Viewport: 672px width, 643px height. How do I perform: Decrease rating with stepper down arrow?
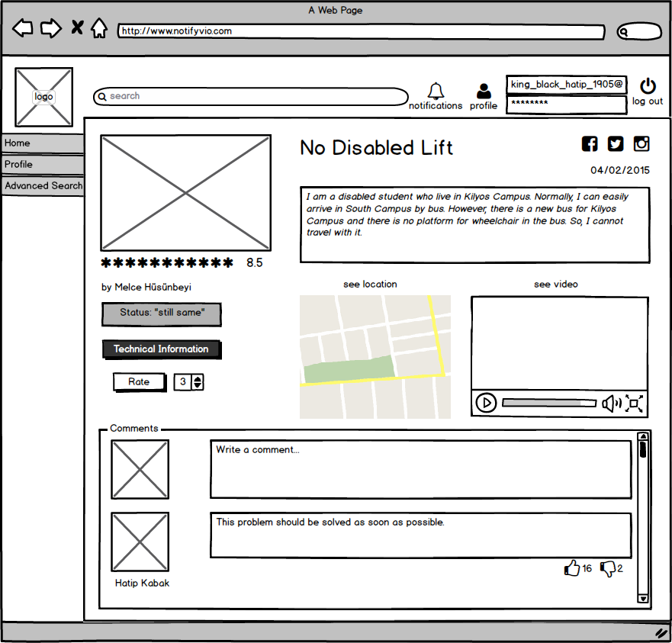point(198,385)
